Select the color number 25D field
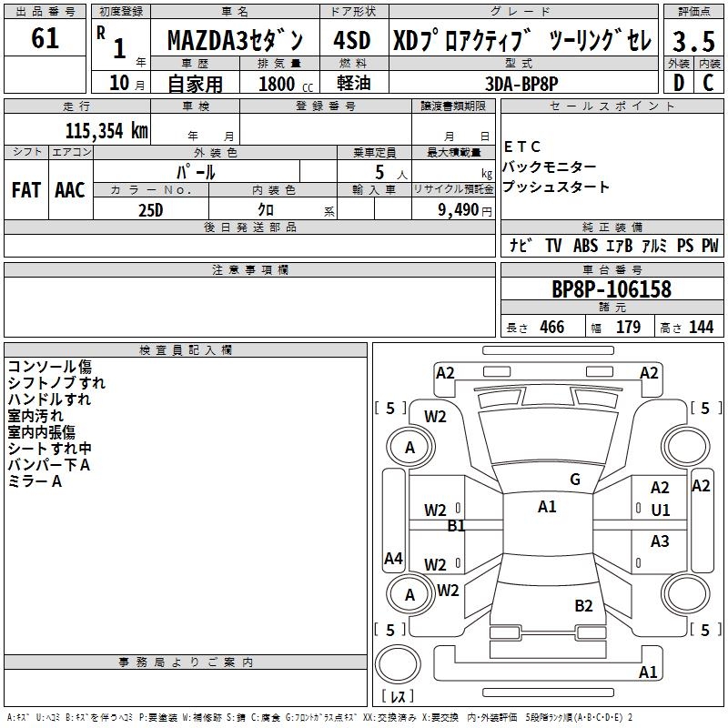The image size is (728, 728). pos(150,209)
